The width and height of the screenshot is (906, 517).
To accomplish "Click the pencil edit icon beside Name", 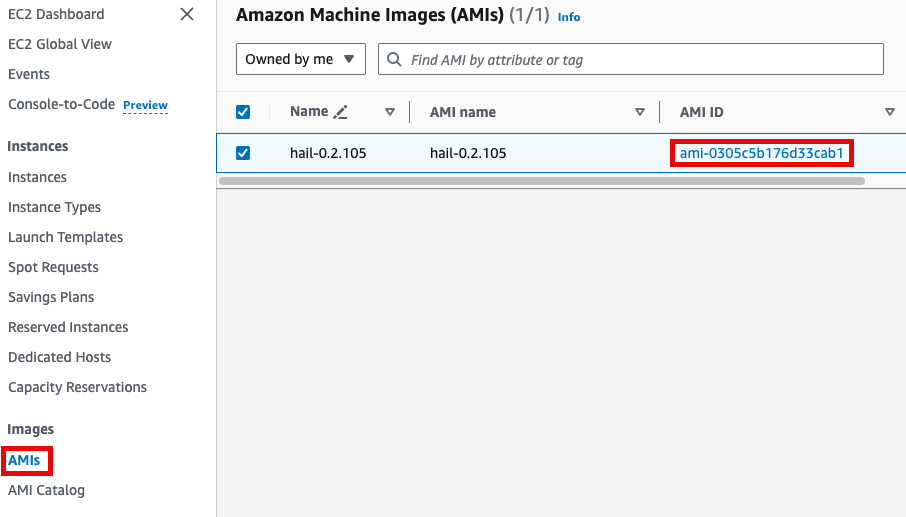I will coord(340,112).
